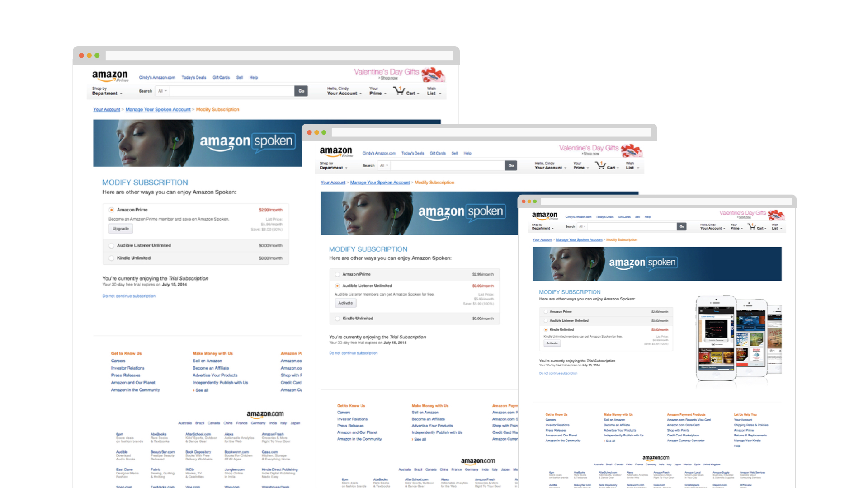Image resolution: width=868 pixels, height=488 pixels.
Task: Click the amazon.com footer logo in the left window
Action: [x=265, y=414]
